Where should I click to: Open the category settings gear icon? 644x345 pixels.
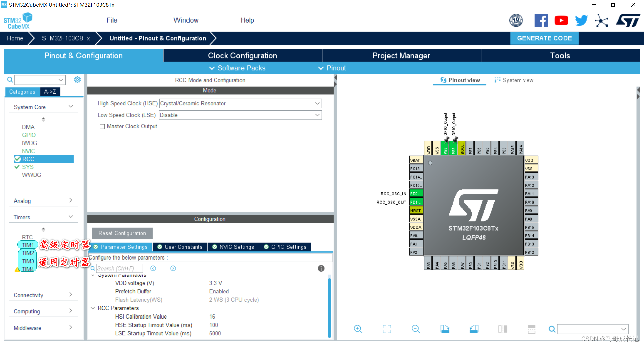[77, 80]
